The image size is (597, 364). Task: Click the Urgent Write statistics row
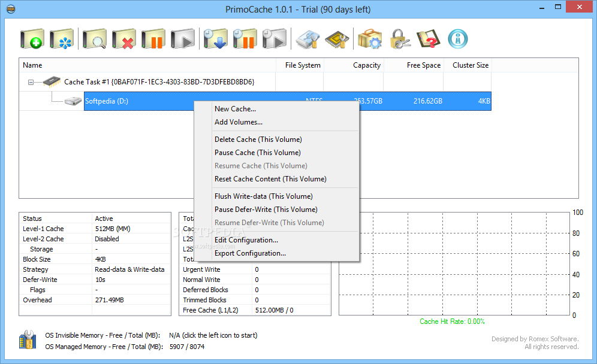tap(255, 269)
